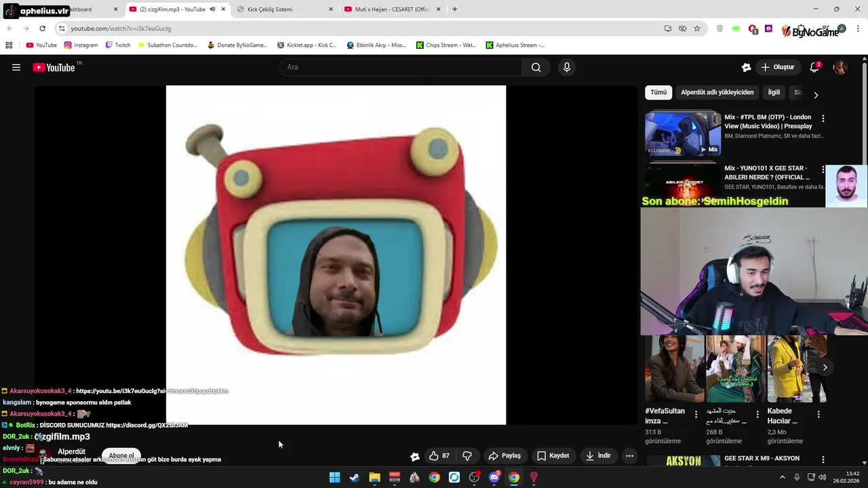Open the YouTube bookmark
This screenshot has height=488, width=868.
[41, 45]
